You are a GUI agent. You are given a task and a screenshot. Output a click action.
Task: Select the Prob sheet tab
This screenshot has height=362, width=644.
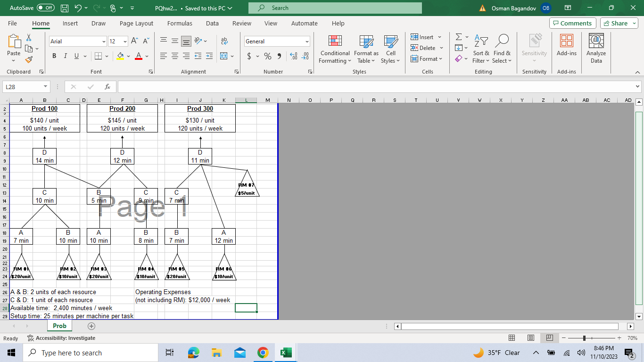(60, 326)
